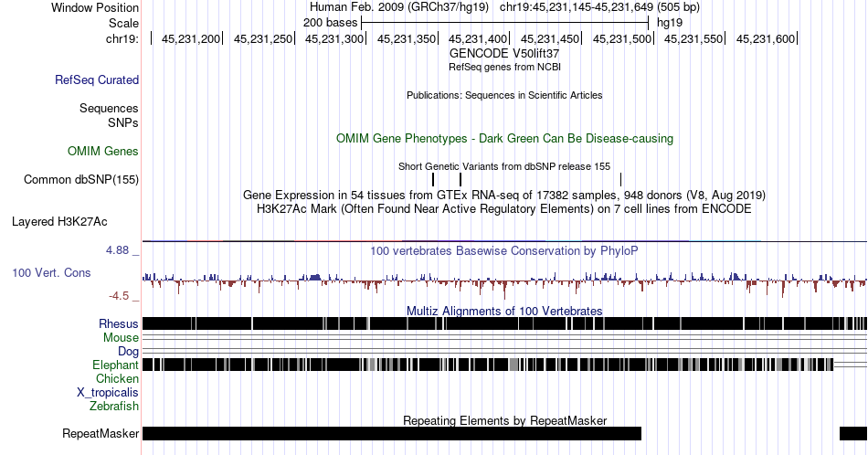Click the GTEx Gene Expression track title
The height and width of the screenshot is (455, 868).
(504, 195)
